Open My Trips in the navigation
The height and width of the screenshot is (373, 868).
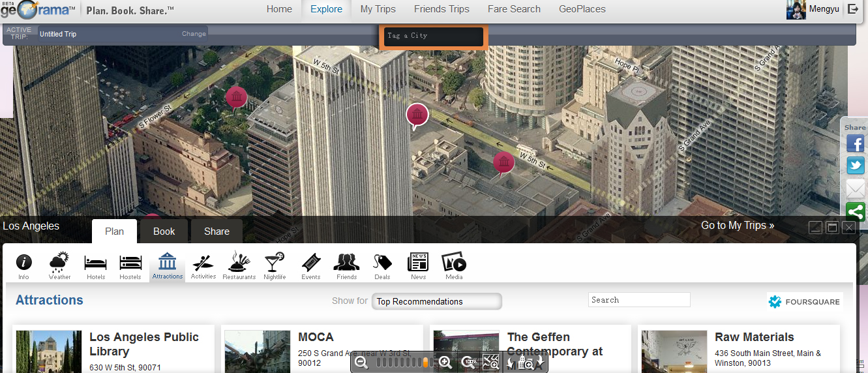point(378,9)
